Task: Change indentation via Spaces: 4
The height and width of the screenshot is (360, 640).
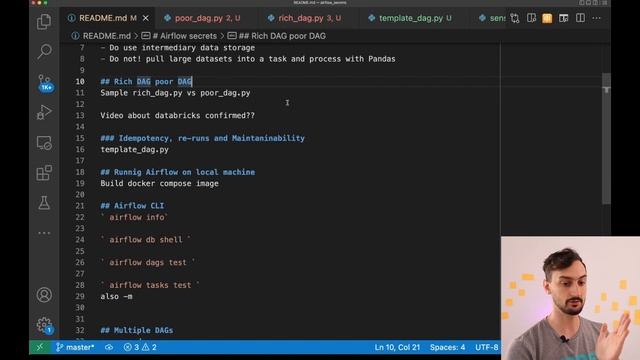Action: [447, 347]
